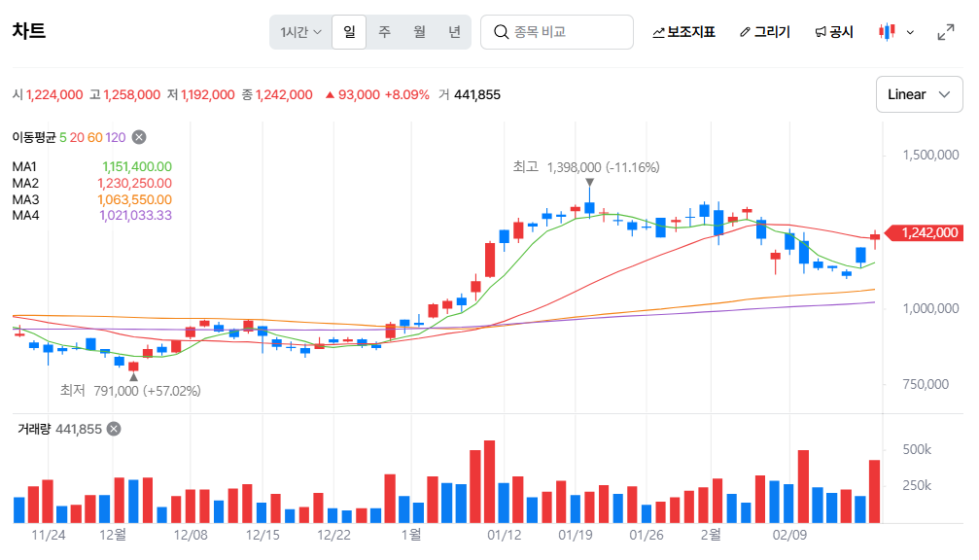Click the 500k volume axis label

[917, 449]
